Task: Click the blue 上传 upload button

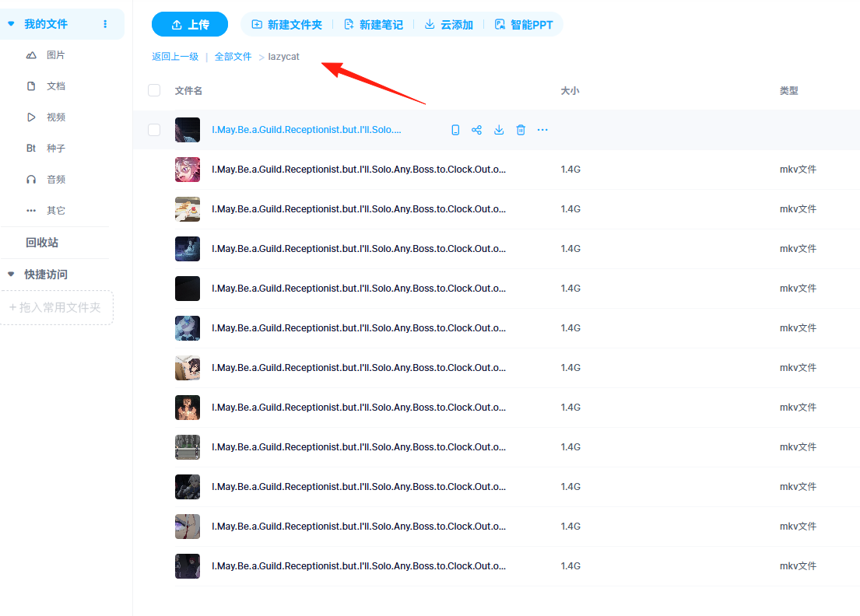Action: pyautogui.click(x=190, y=25)
